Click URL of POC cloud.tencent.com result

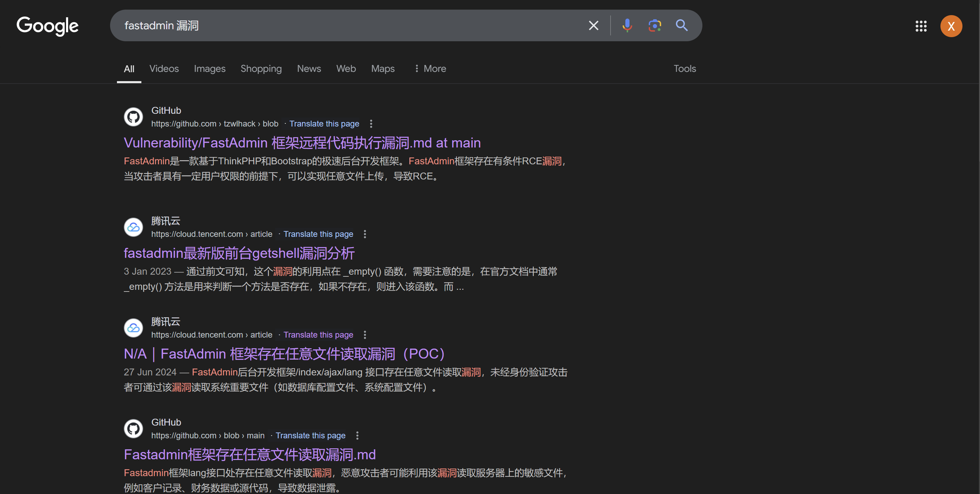click(212, 334)
